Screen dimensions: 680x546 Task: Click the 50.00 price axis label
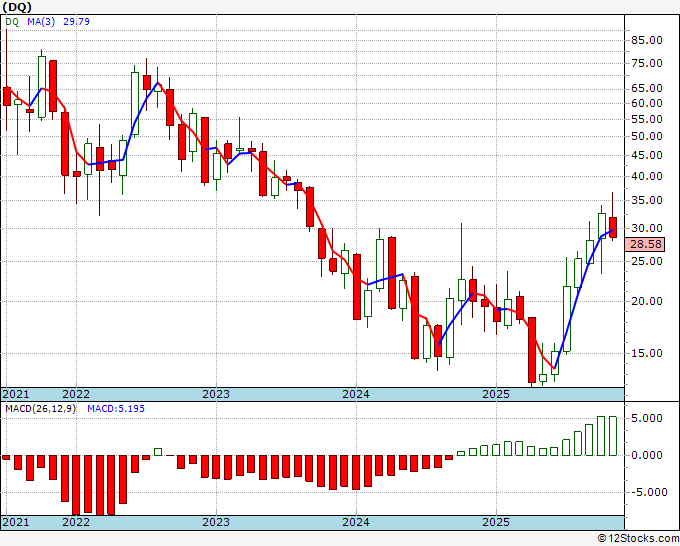tap(647, 136)
